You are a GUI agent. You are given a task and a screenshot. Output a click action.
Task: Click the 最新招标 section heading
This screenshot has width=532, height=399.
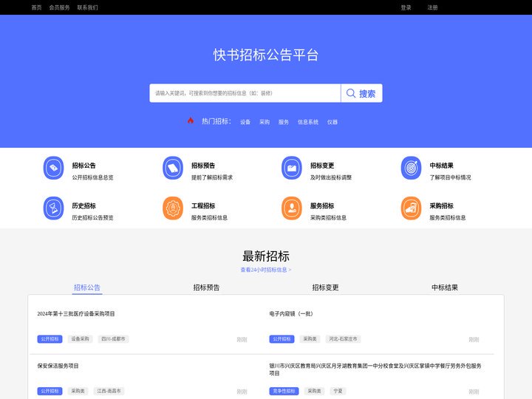[266, 256]
